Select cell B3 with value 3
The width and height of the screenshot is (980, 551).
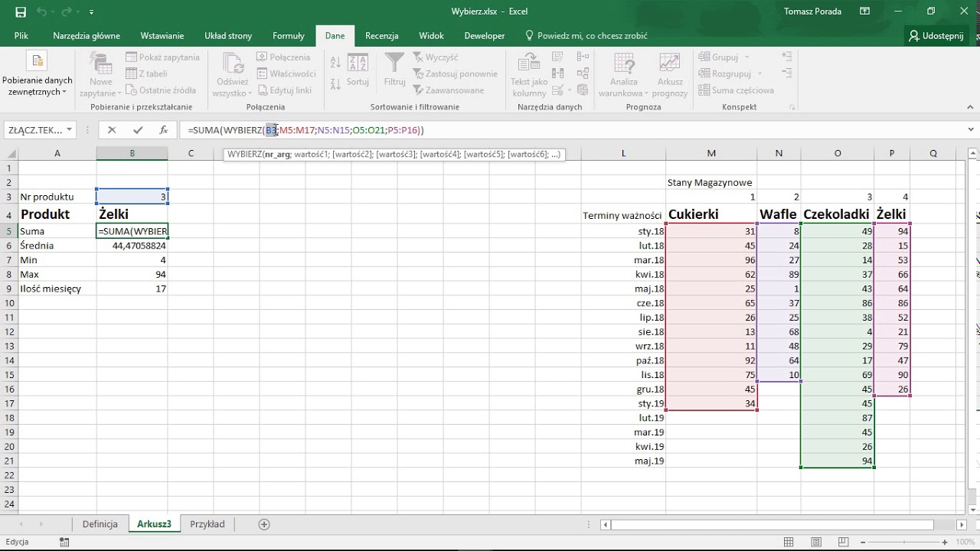point(132,197)
